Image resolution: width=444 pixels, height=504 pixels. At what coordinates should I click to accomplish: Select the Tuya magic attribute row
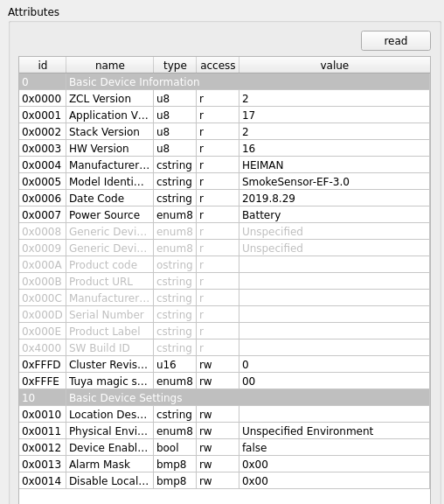(225, 381)
